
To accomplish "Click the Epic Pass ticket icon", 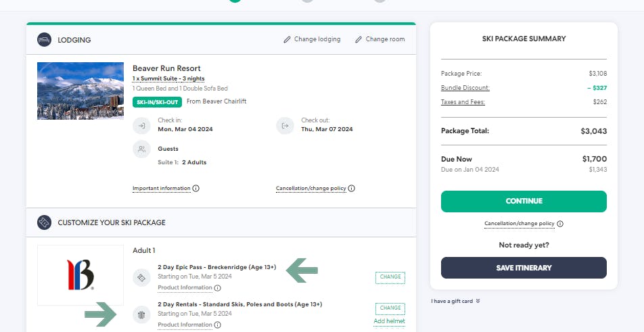I will (x=141, y=276).
